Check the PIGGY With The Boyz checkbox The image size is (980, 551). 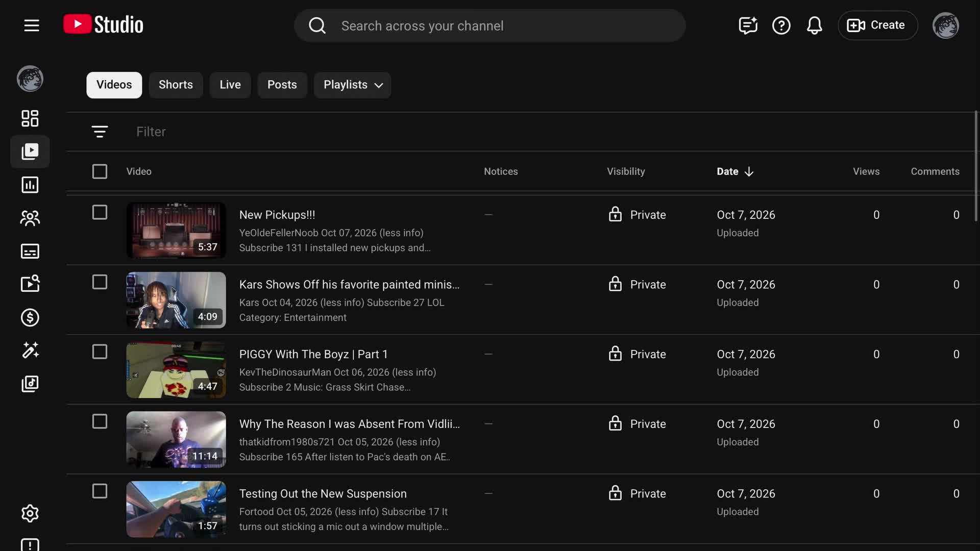tap(100, 352)
